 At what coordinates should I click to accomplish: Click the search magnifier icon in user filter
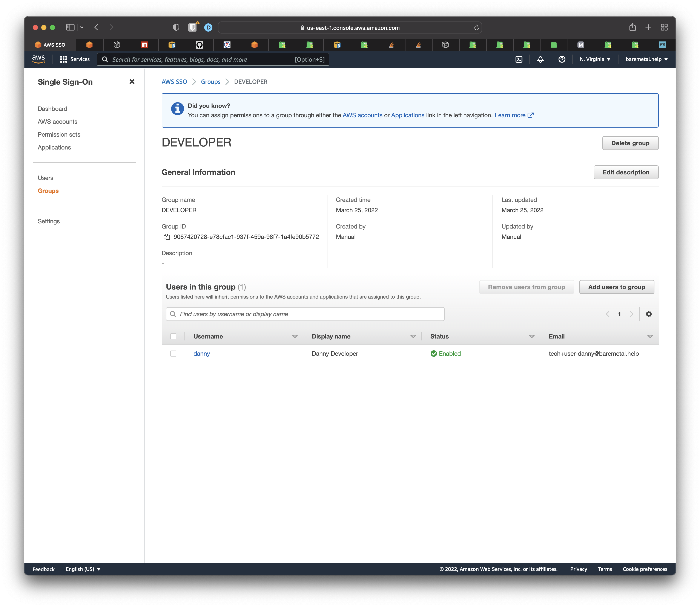[x=173, y=314]
